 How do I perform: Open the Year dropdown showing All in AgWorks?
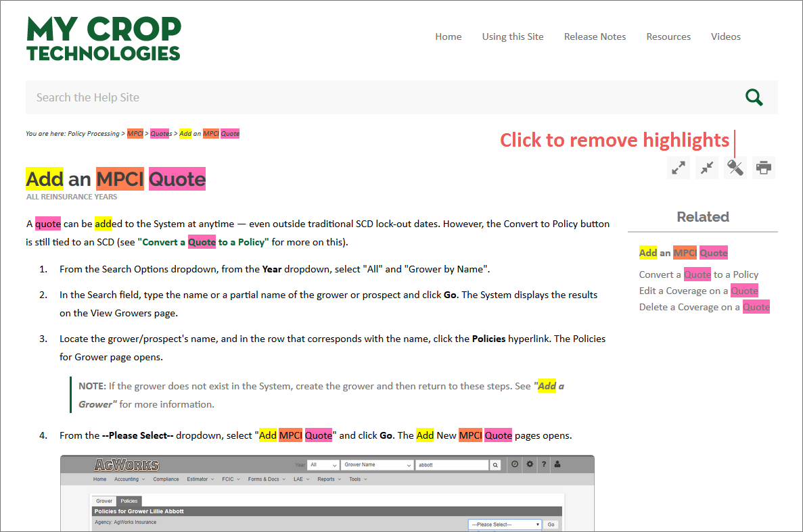tap(323, 465)
